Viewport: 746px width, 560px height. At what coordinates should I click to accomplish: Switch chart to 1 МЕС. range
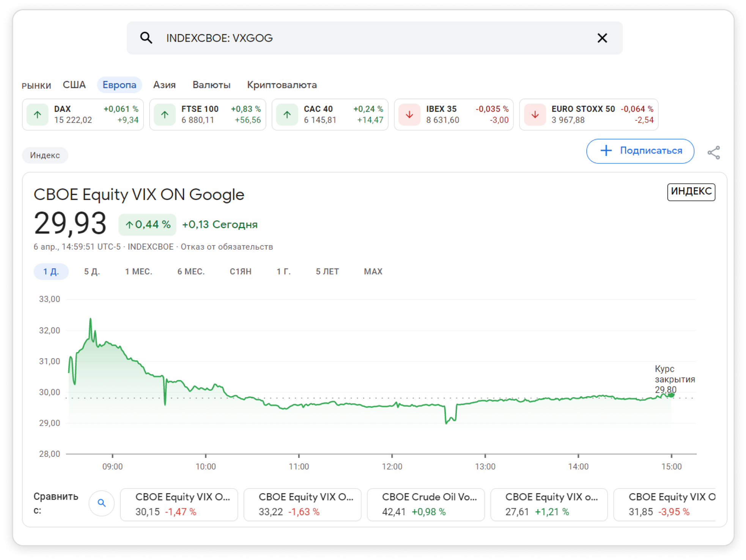pos(138,272)
